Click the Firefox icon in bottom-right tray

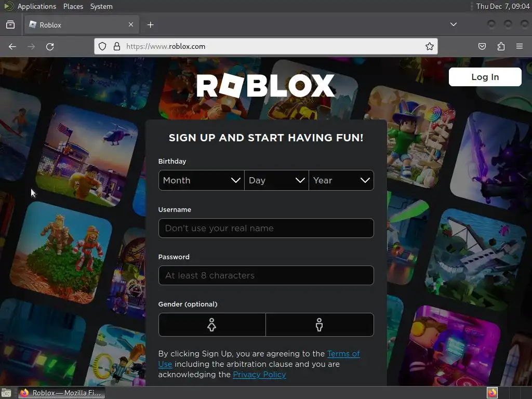click(x=492, y=393)
